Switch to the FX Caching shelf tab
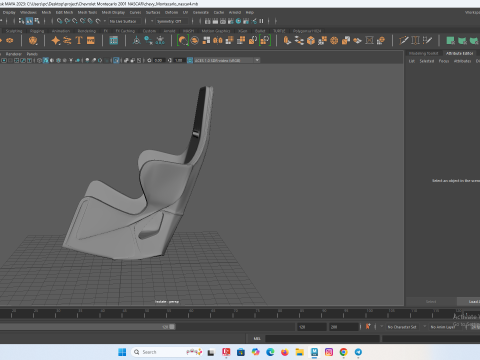 pos(125,31)
